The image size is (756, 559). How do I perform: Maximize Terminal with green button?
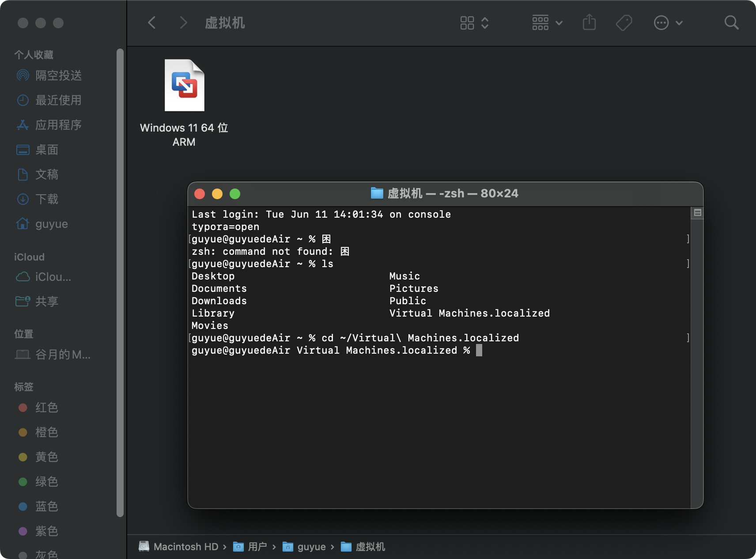tap(235, 194)
